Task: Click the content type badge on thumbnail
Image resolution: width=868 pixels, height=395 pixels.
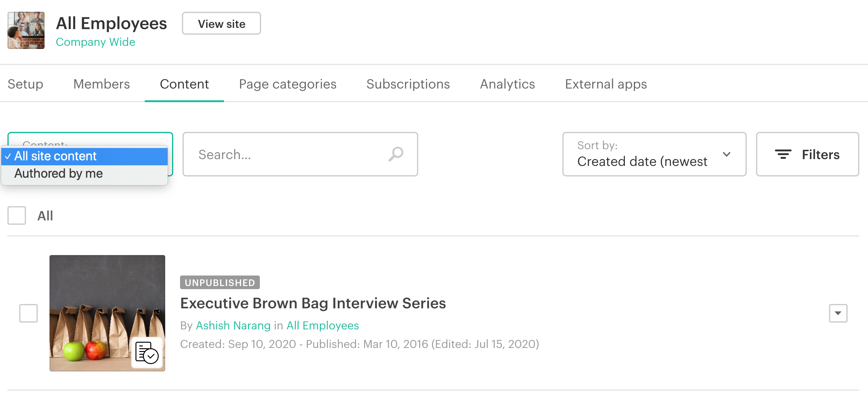Action: [x=147, y=353]
